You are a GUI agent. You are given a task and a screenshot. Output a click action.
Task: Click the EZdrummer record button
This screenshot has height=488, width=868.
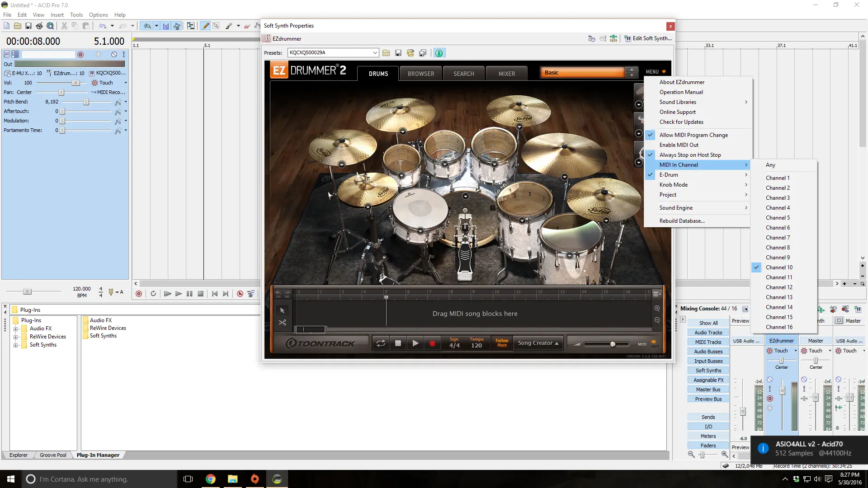coord(432,343)
